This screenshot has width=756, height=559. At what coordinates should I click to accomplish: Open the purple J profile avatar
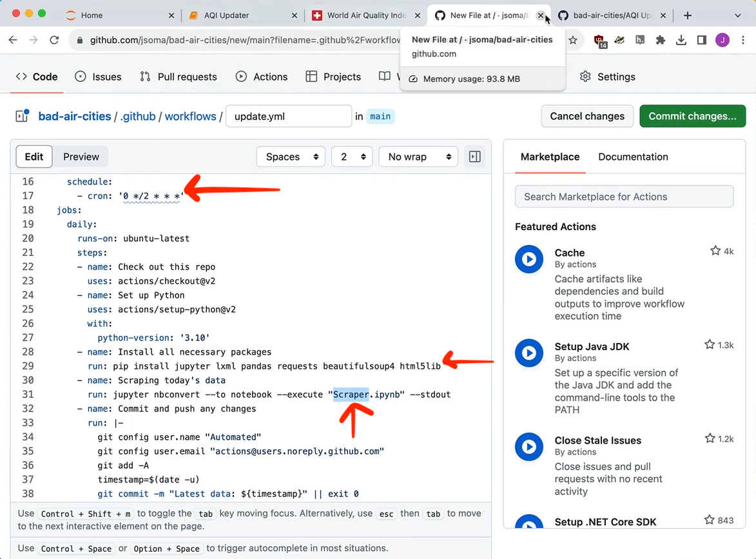coord(722,40)
